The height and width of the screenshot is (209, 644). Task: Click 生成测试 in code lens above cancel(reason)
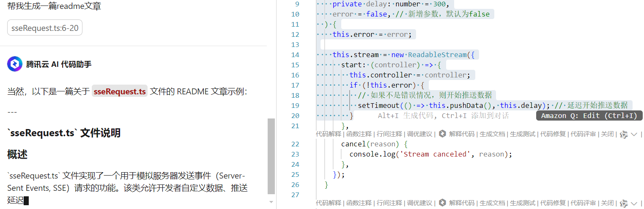pyautogui.click(x=523, y=134)
